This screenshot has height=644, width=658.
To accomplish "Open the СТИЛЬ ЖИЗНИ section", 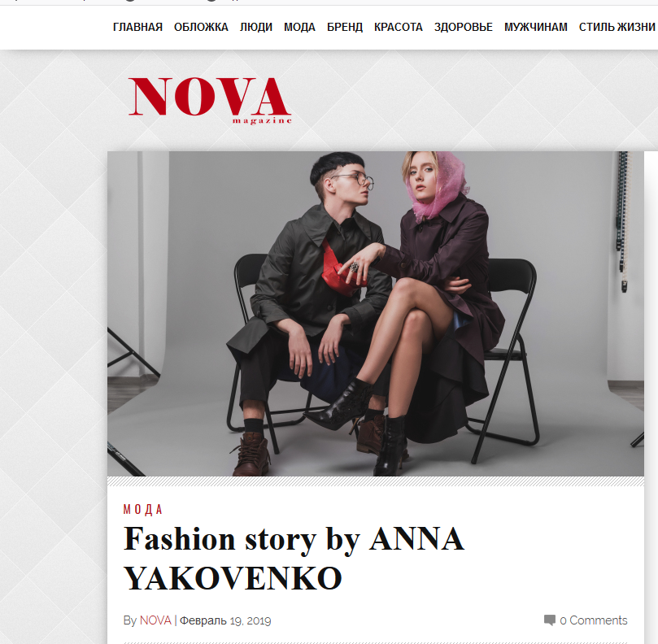I will (617, 28).
